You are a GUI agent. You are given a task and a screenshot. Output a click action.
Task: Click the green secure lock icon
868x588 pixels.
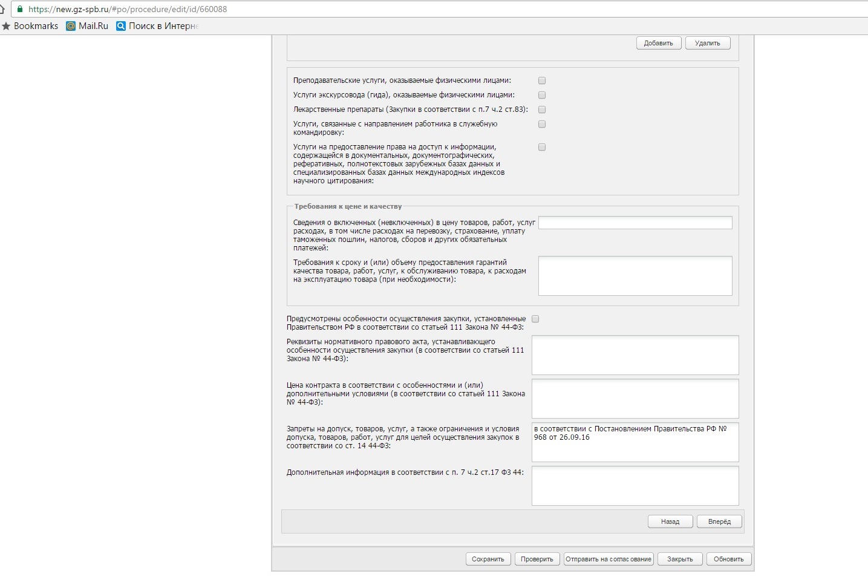point(20,9)
